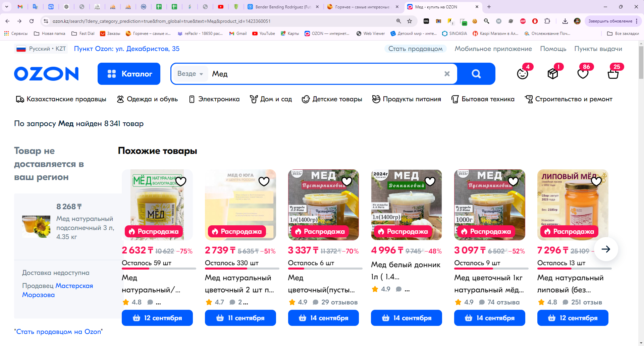The image size is (644, 346).
Task: Open the Gmail bookmark
Action: (238, 34)
